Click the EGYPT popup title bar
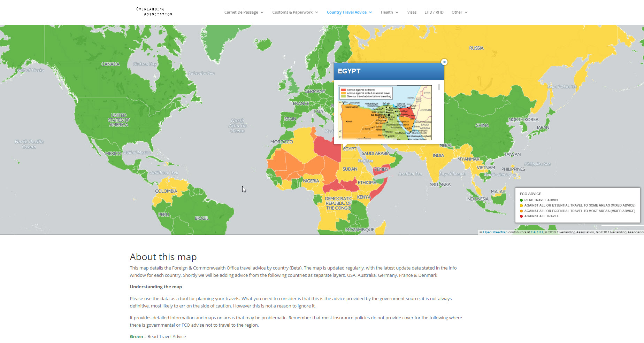Image resolution: width=644 pixels, height=343 pixels. [x=389, y=71]
